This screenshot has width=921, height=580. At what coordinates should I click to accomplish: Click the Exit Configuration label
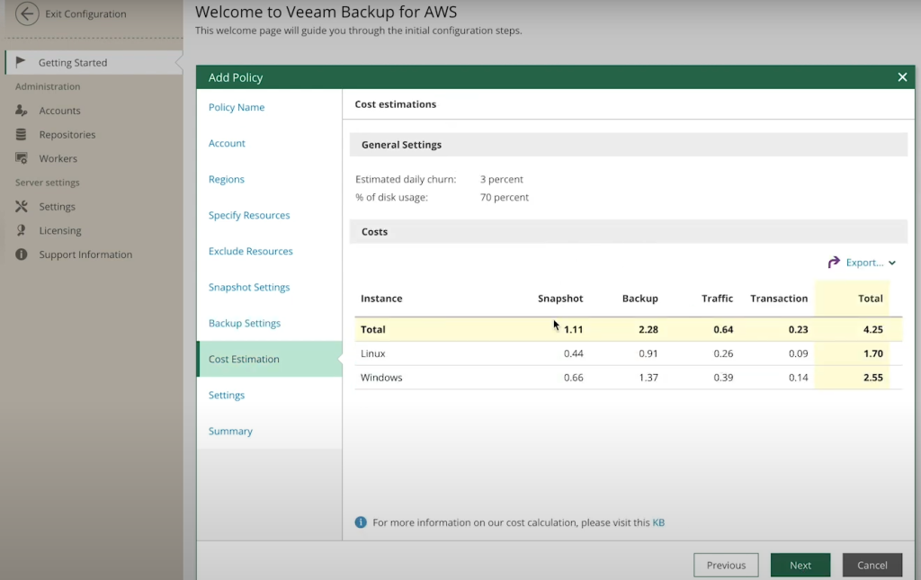point(86,14)
